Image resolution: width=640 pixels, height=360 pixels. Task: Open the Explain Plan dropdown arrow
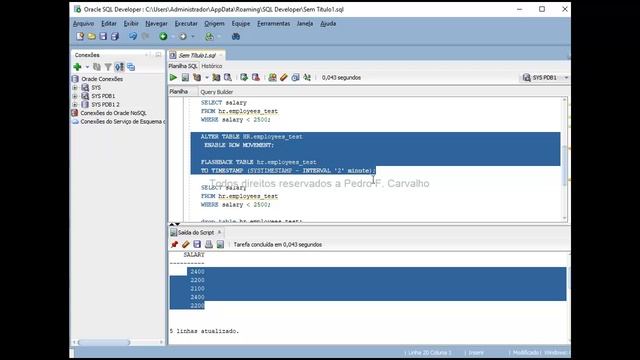pos(207,77)
